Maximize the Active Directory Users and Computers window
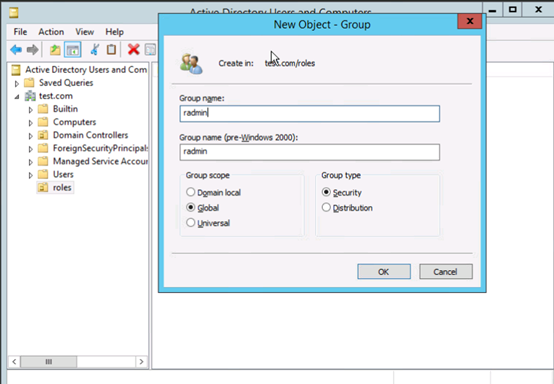 pos(513,10)
